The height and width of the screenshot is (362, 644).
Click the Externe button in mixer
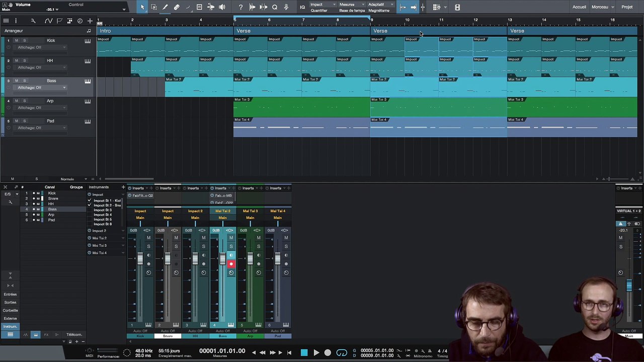tap(10, 318)
